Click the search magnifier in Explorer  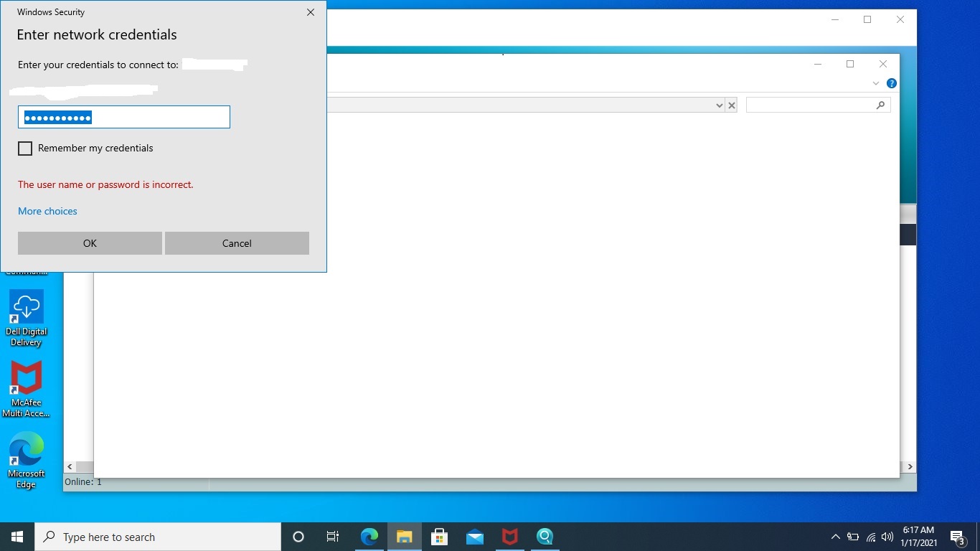(880, 105)
